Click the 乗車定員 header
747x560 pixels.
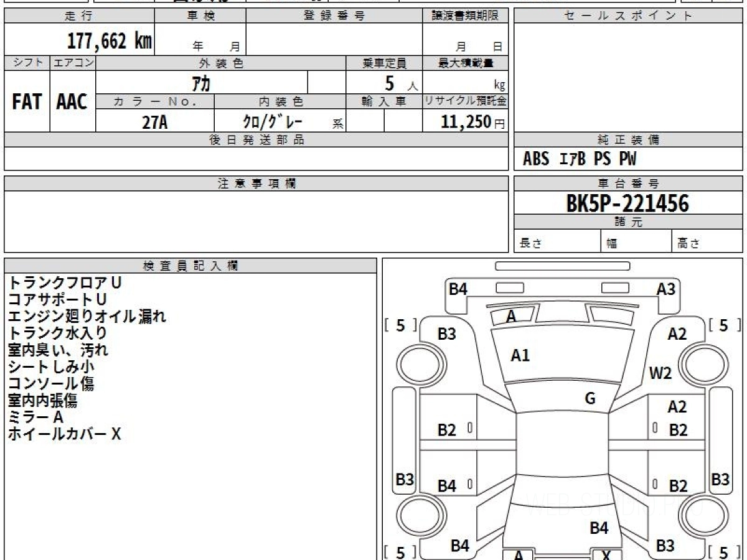pyautogui.click(x=384, y=63)
